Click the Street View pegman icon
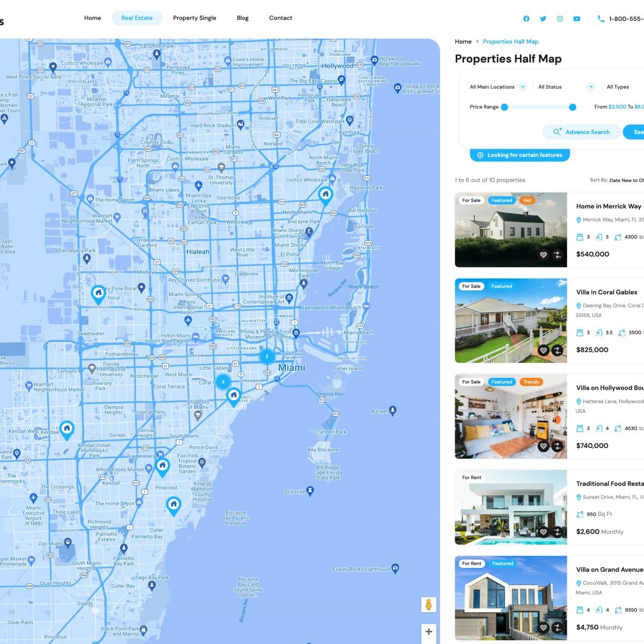Image resolution: width=644 pixels, height=644 pixels. point(428,605)
